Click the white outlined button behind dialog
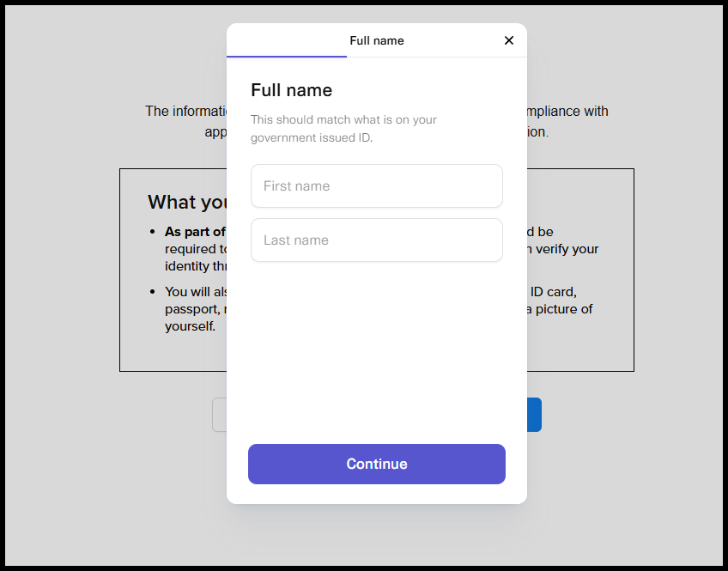The height and width of the screenshot is (571, 728). (220, 415)
